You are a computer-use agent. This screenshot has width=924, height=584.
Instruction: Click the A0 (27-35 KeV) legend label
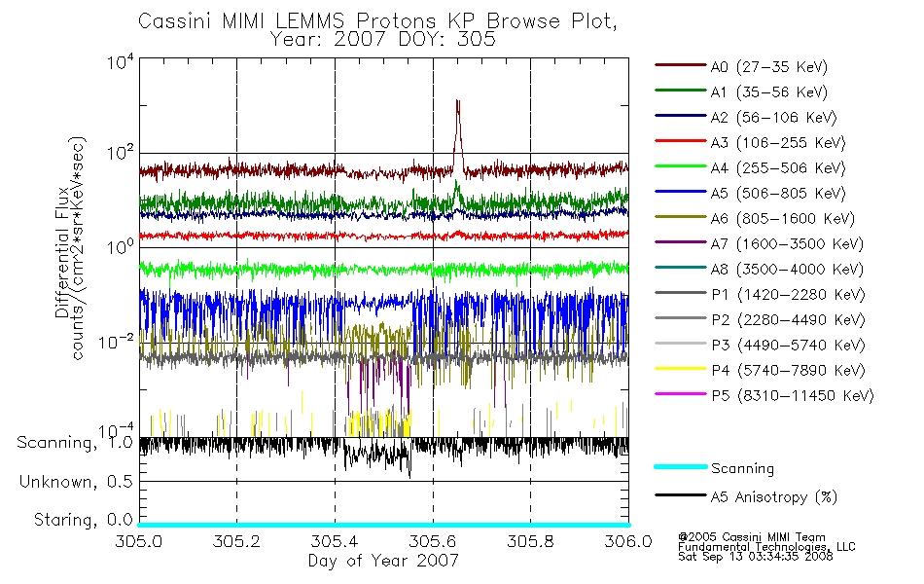(x=768, y=67)
